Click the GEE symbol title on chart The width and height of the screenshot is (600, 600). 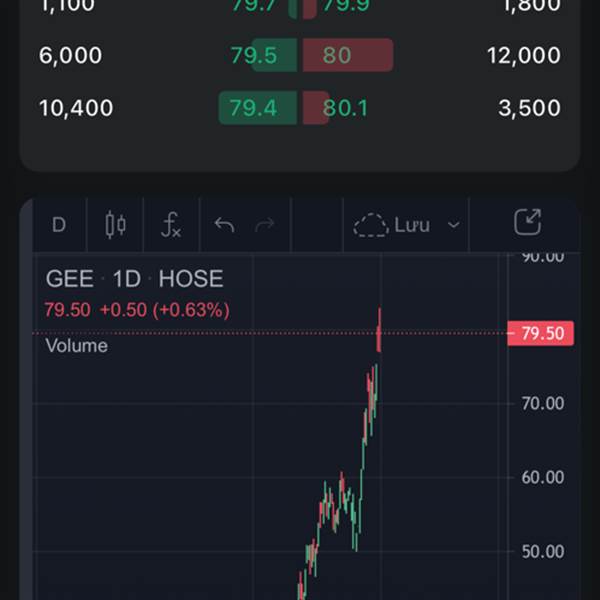pyautogui.click(x=70, y=278)
